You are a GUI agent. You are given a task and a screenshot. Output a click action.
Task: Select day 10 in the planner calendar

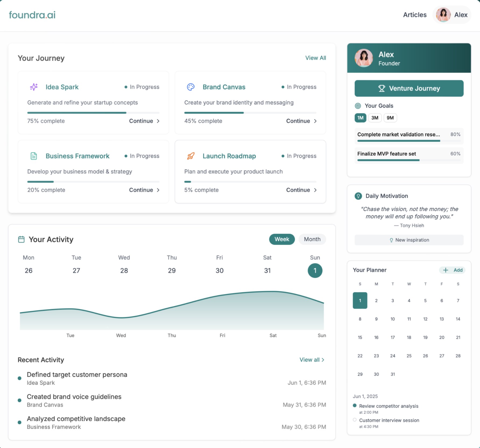click(x=393, y=319)
